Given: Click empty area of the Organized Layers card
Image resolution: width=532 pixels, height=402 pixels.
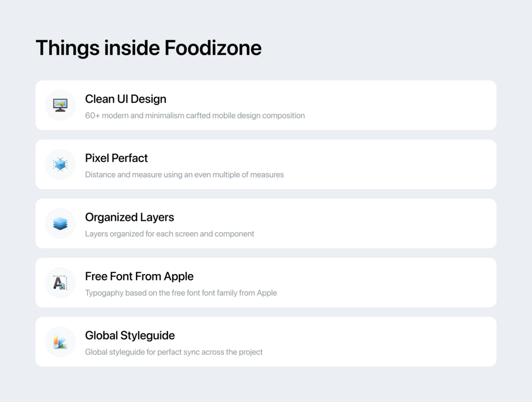Looking at the screenshot, I should point(402,224).
